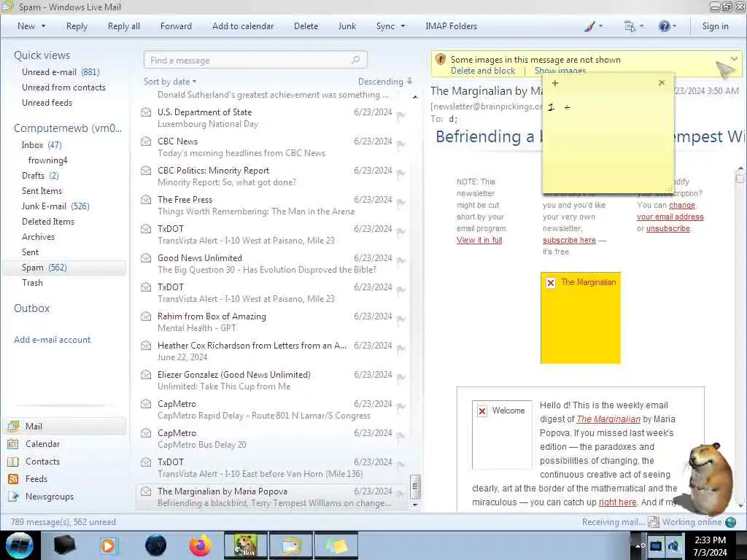The height and width of the screenshot is (560, 747).
Task: Select Unread feeds quick view
Action: pyautogui.click(x=47, y=102)
